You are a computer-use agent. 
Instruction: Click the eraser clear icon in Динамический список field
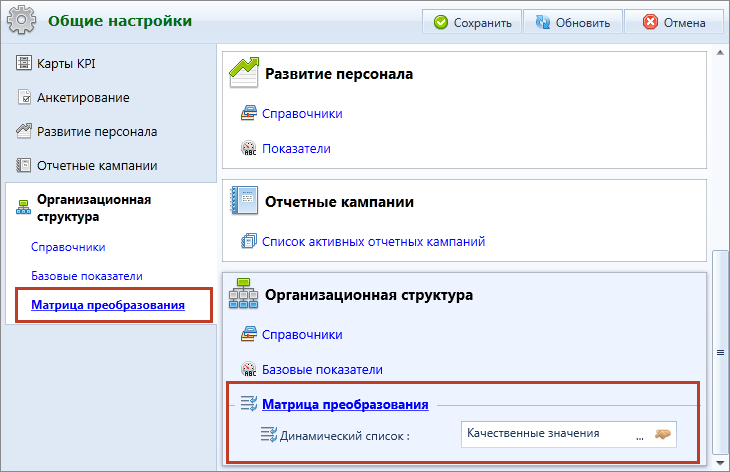(x=662, y=434)
